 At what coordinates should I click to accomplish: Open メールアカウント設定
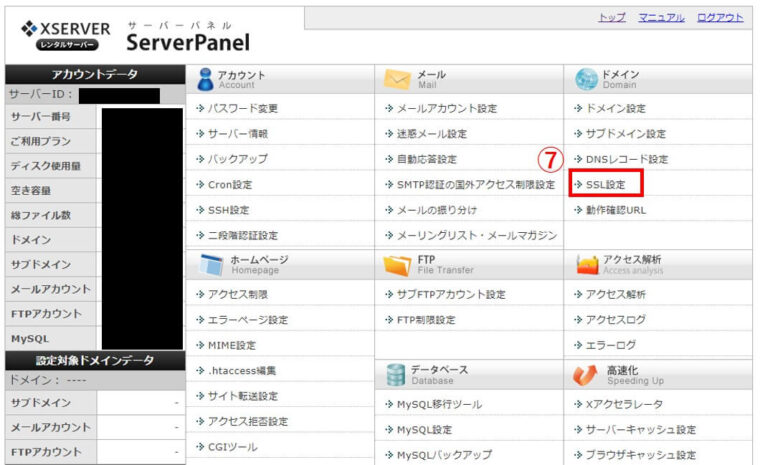tap(447, 108)
